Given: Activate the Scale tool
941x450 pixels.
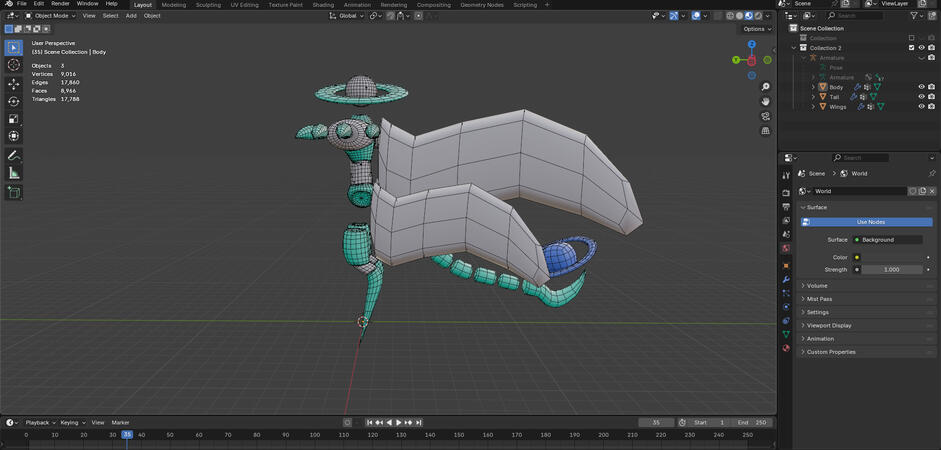Looking at the screenshot, I should [x=14, y=119].
